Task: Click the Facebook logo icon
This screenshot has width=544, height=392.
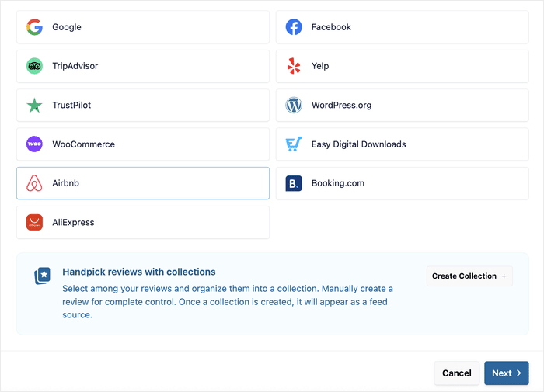Action: 294,27
